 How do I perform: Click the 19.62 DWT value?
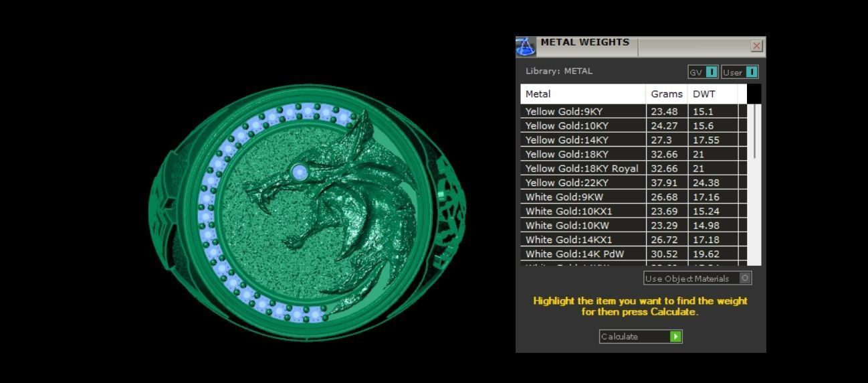pyautogui.click(x=706, y=254)
